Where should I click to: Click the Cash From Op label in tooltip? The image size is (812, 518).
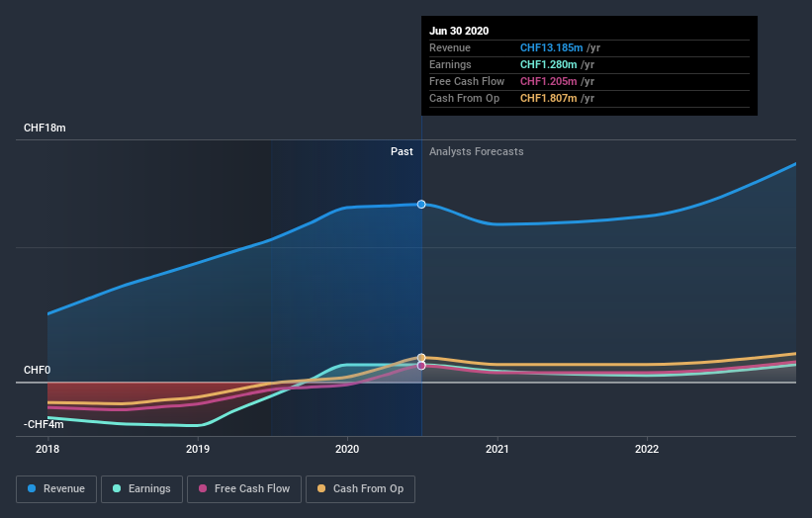(x=465, y=98)
